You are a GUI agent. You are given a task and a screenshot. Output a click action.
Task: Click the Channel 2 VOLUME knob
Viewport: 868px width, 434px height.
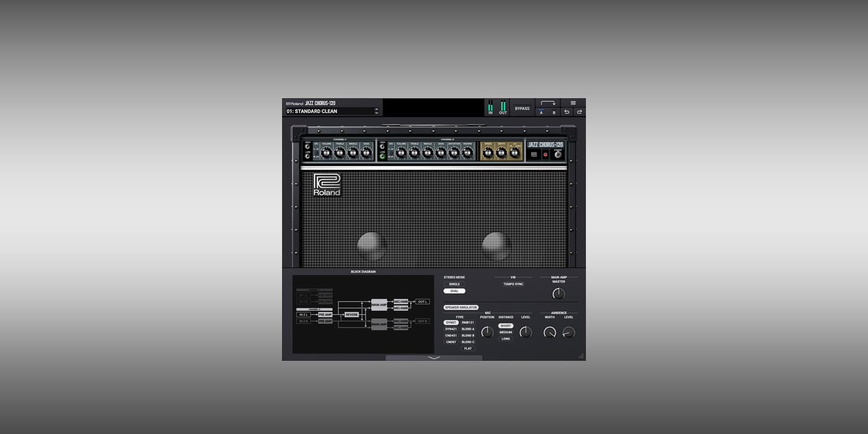point(401,153)
